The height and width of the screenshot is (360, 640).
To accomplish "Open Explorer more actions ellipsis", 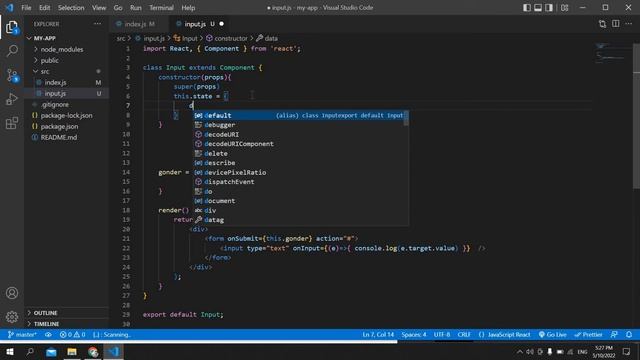I will tap(97, 24).
